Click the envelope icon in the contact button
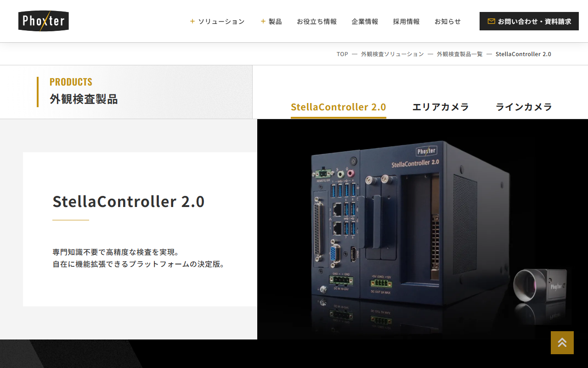The width and height of the screenshot is (588, 368). click(491, 21)
